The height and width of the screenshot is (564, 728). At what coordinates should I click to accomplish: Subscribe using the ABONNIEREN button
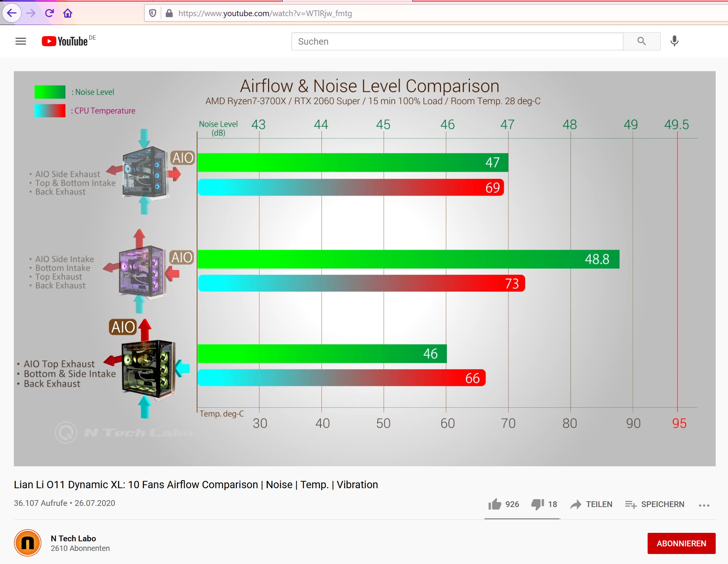point(681,543)
